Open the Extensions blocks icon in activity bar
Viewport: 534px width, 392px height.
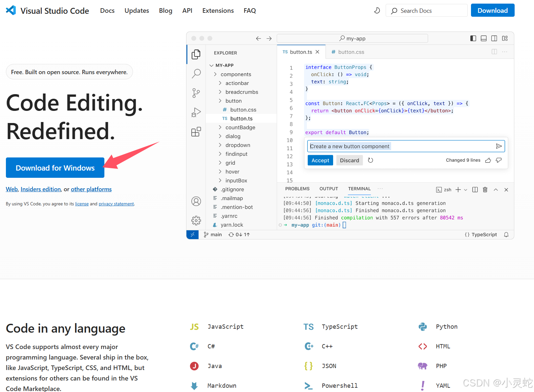pyautogui.click(x=196, y=132)
